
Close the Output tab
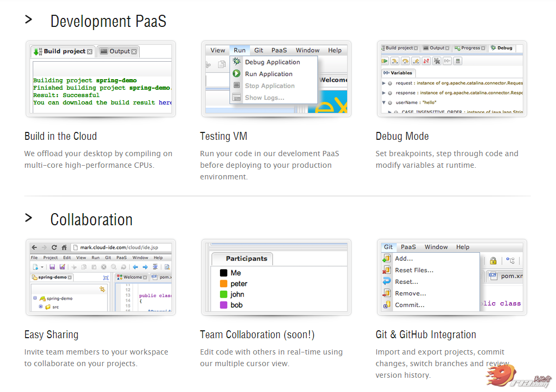point(134,52)
